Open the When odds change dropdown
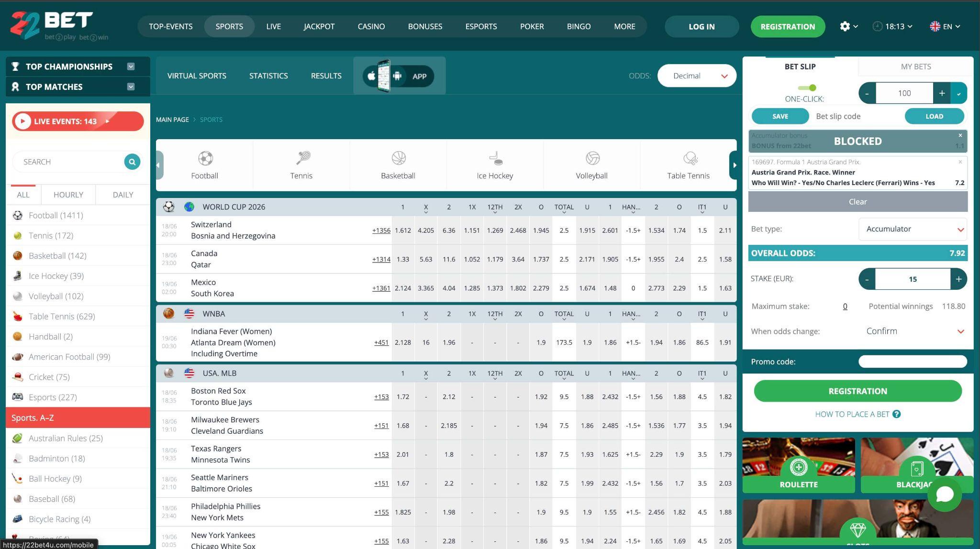The image size is (980, 549). (913, 331)
